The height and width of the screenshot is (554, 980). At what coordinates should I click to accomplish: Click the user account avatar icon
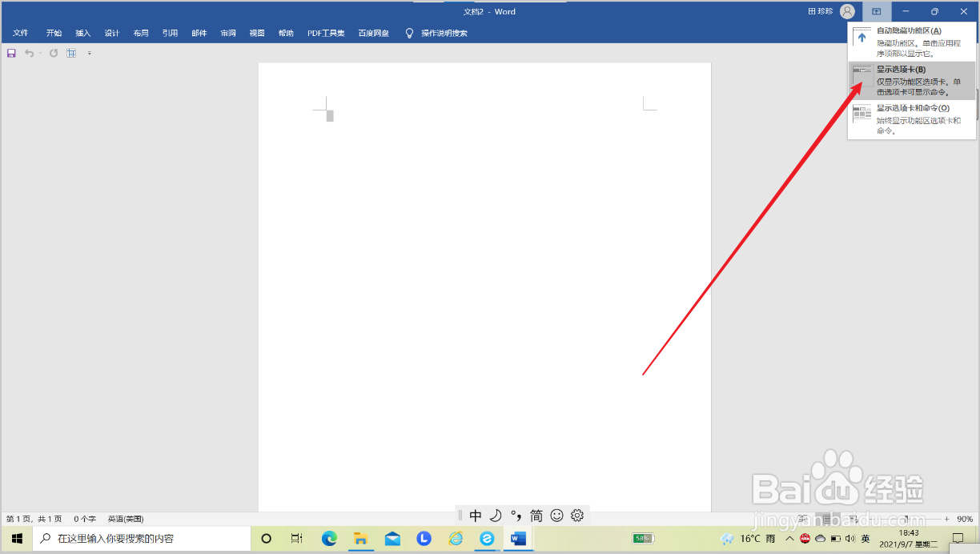[847, 11]
